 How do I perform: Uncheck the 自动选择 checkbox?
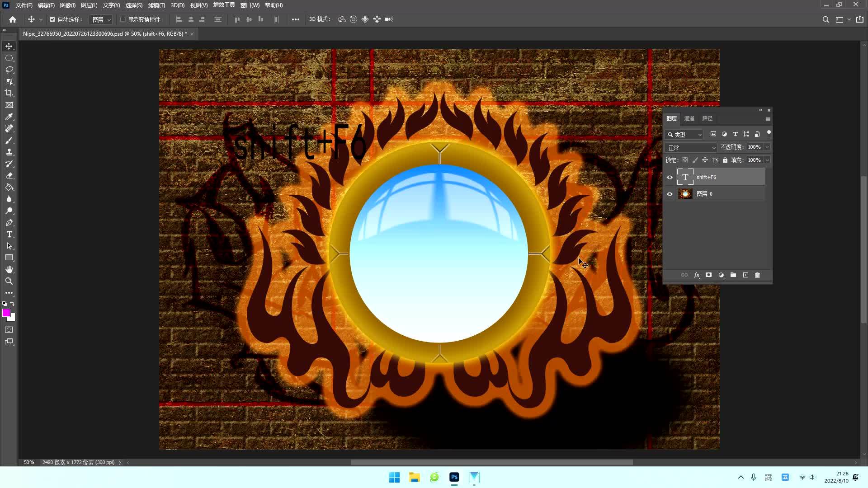[x=52, y=19]
